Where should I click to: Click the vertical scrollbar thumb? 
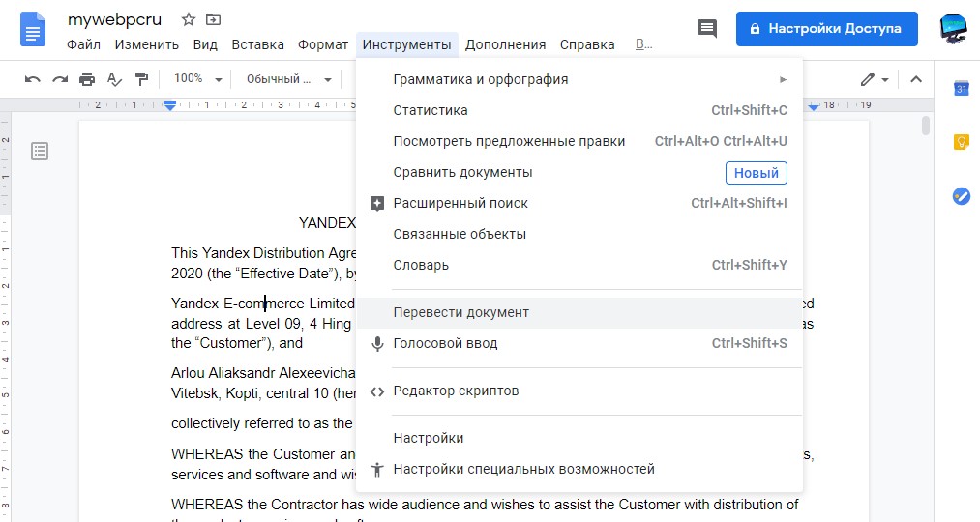click(926, 125)
